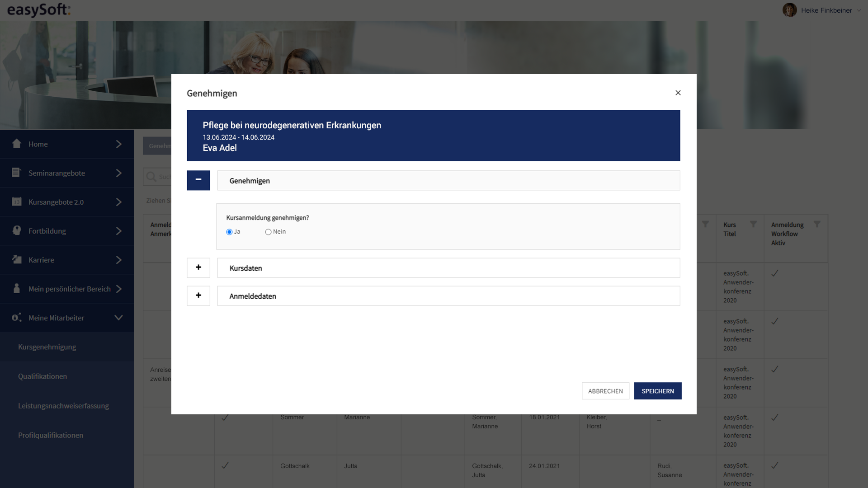The height and width of the screenshot is (488, 868).
Task: Open Qualifikationen in the sidebar
Action: (x=42, y=376)
